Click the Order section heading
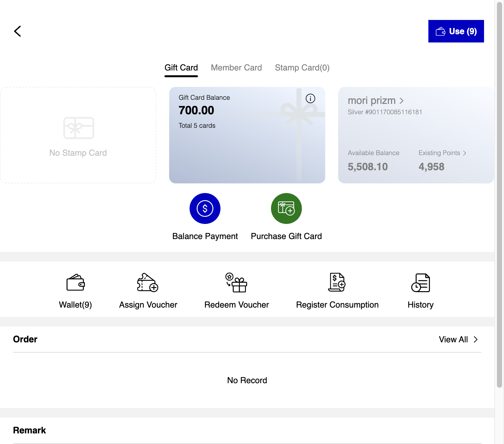The height and width of the screenshot is (444, 504). (x=25, y=339)
